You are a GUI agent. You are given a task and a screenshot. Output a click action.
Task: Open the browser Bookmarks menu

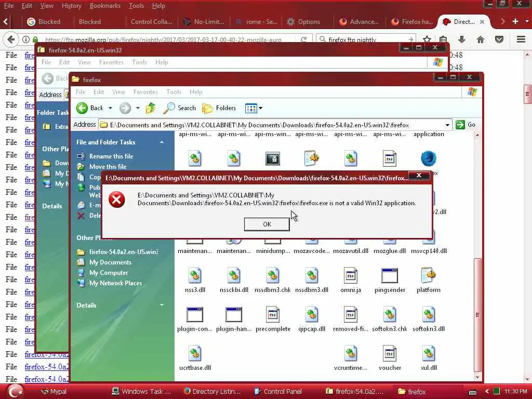tap(105, 6)
